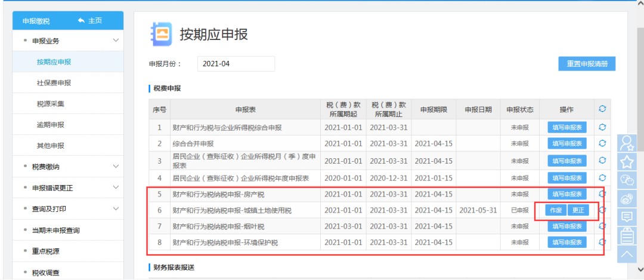
Task: Open the clipboard sidebar icon
Action: click(627, 235)
